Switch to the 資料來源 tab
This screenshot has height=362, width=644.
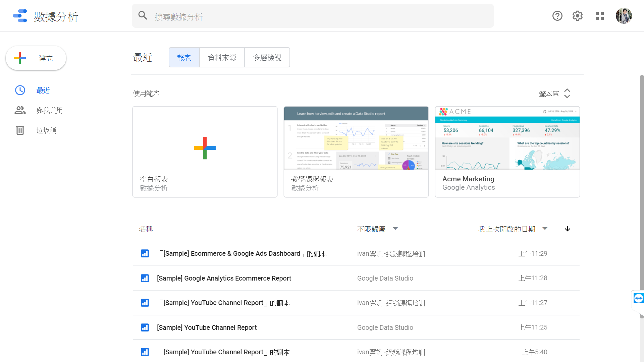click(x=222, y=57)
